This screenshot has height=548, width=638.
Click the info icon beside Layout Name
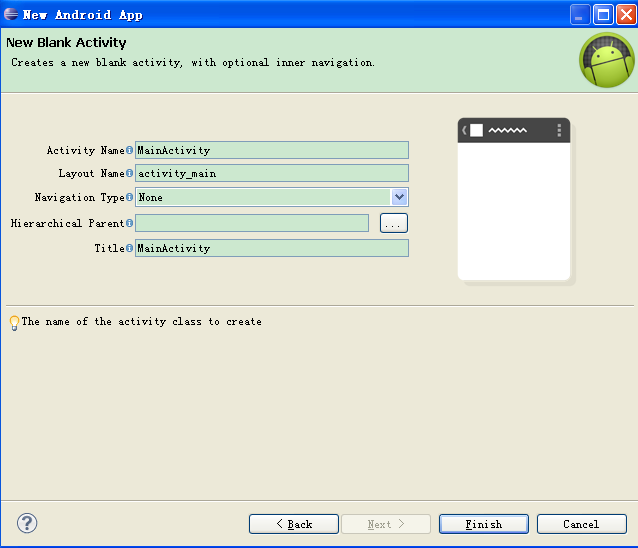click(129, 173)
